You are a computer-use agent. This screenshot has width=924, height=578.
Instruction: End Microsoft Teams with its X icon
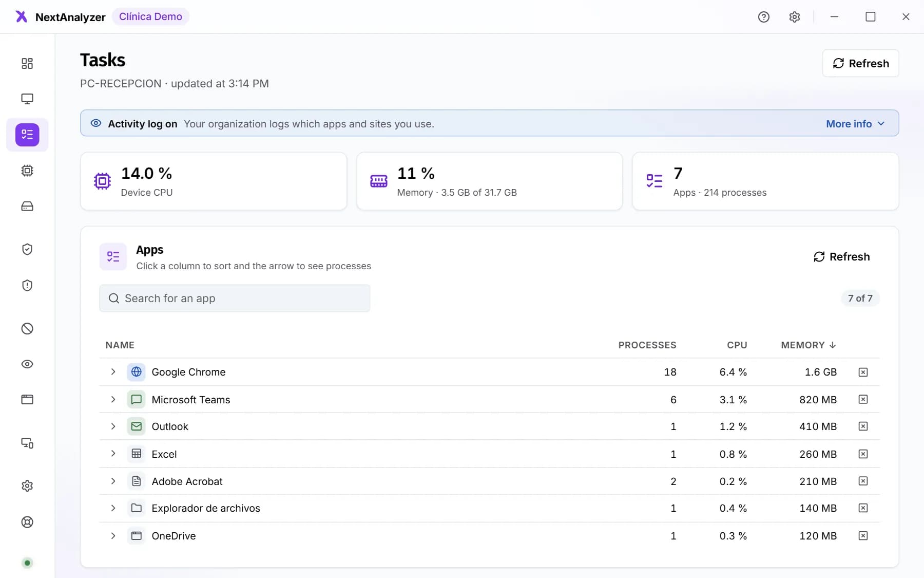(x=863, y=399)
